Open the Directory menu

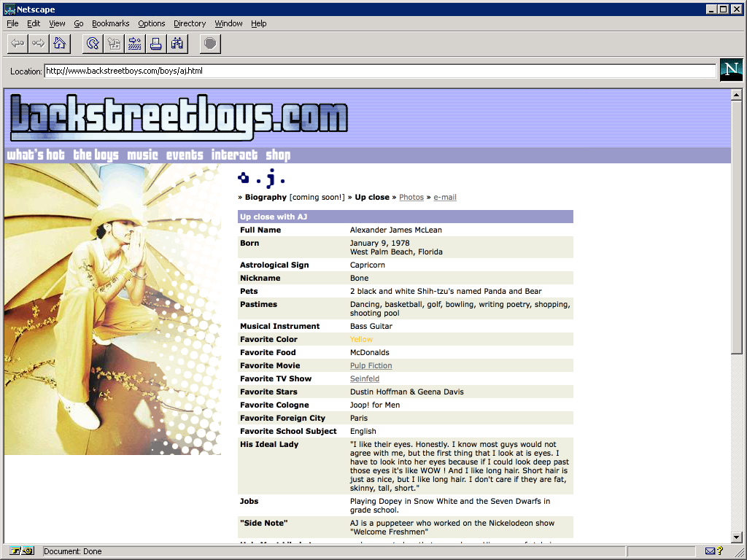190,23
